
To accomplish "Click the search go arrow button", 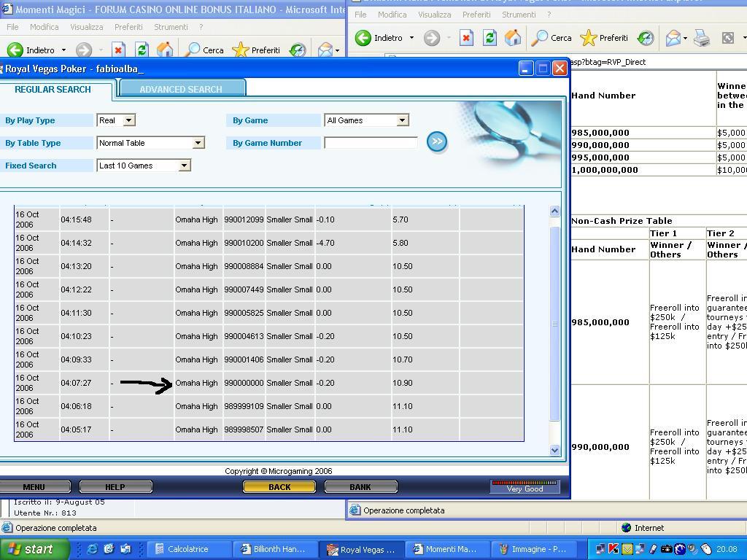I will click(x=436, y=141).
